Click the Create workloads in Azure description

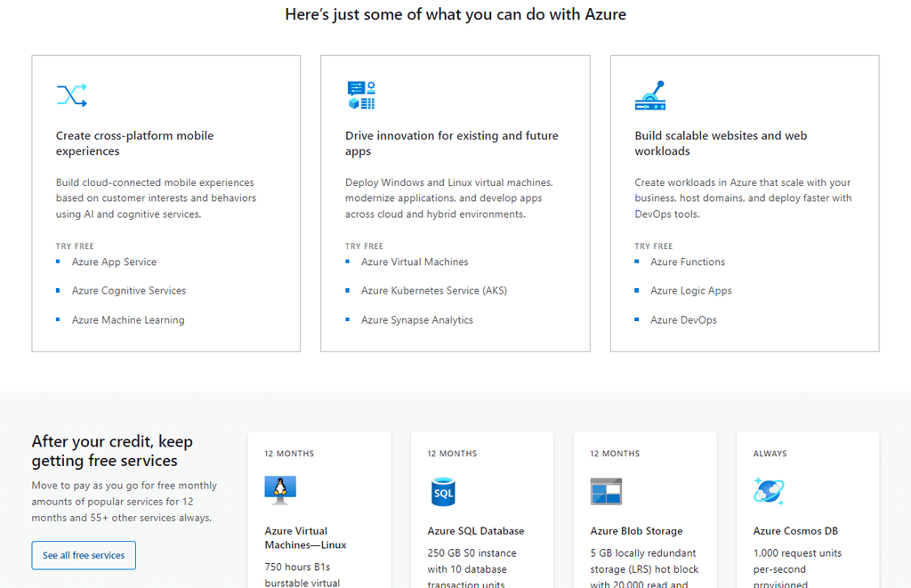click(x=743, y=198)
